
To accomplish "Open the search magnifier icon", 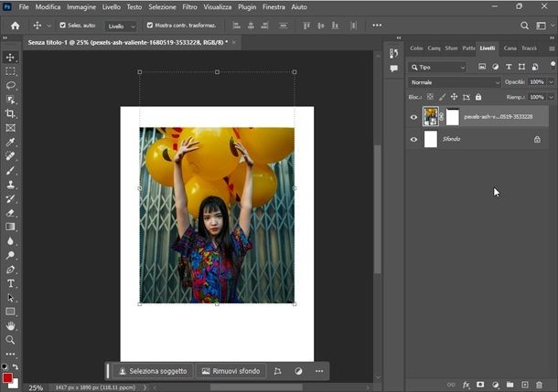I will click(524, 26).
